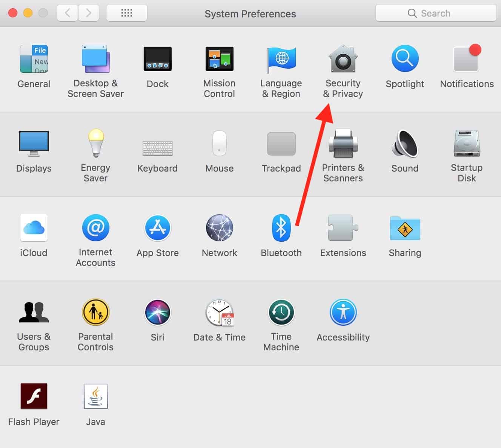The width and height of the screenshot is (501, 448).
Task: Open iCloud preferences
Action: (x=34, y=228)
